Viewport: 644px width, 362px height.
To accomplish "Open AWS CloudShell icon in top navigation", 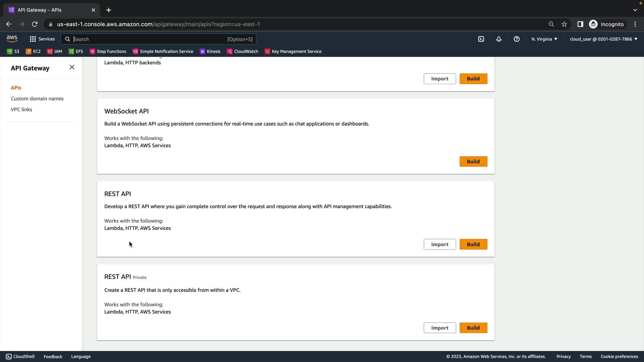I will (481, 39).
